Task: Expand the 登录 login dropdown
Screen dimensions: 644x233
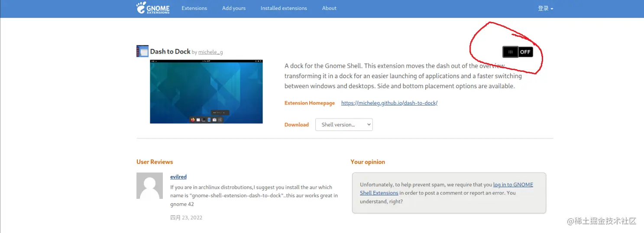Action: tap(545, 8)
